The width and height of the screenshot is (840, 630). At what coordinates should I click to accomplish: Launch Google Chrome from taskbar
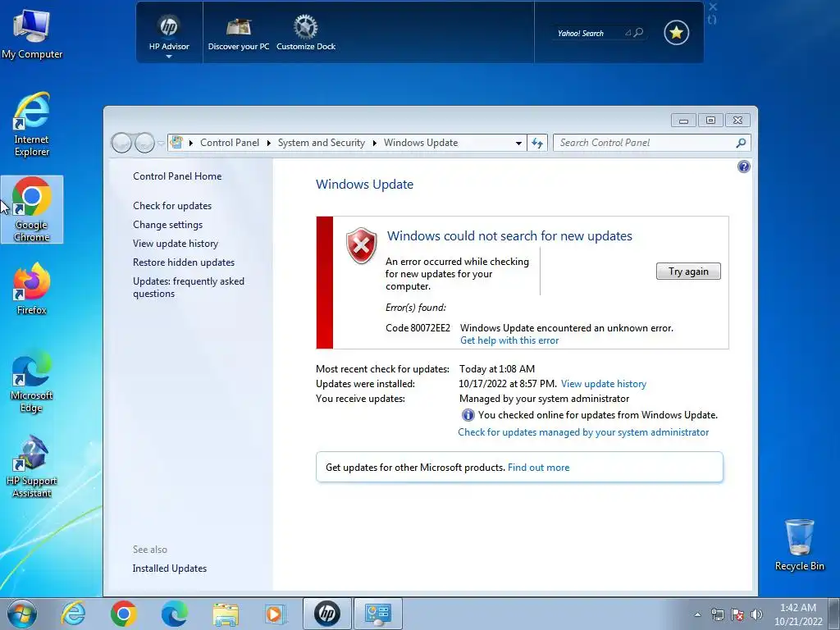(124, 614)
